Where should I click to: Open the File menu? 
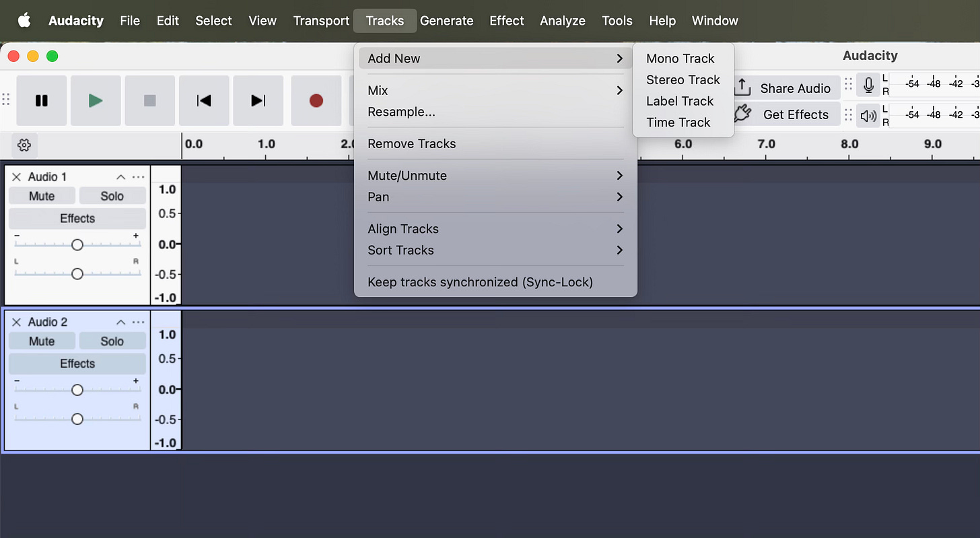130,21
